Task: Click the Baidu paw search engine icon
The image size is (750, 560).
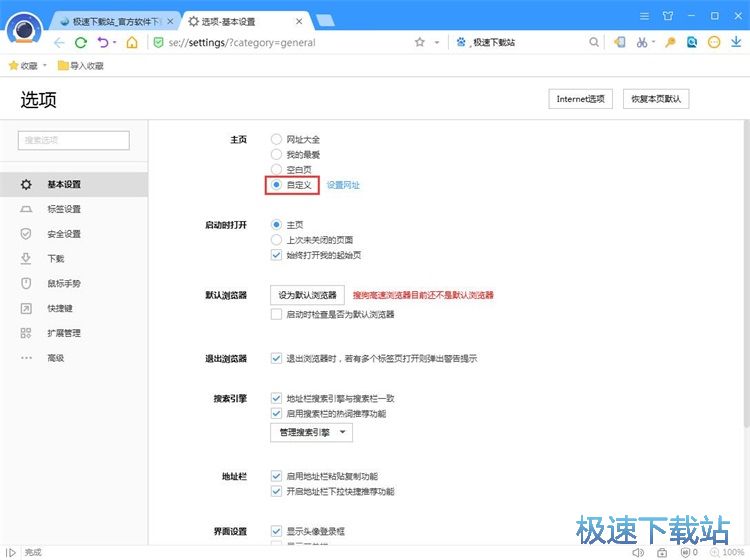Action: [x=461, y=42]
